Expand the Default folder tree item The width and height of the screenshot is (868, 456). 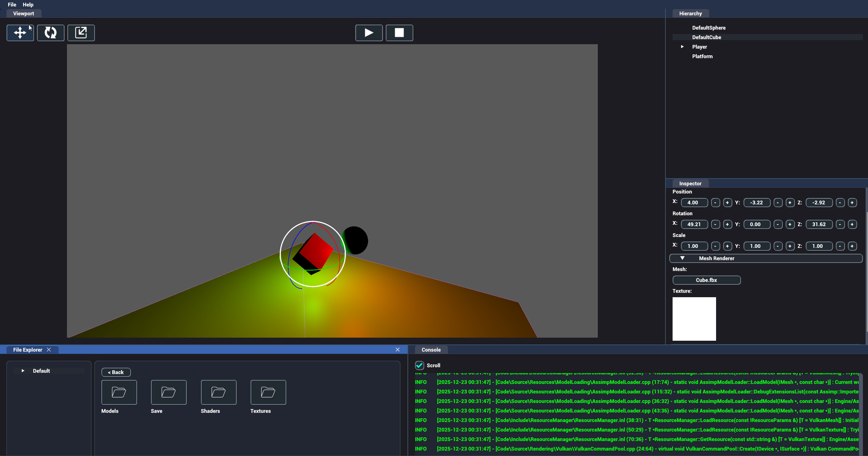23,371
